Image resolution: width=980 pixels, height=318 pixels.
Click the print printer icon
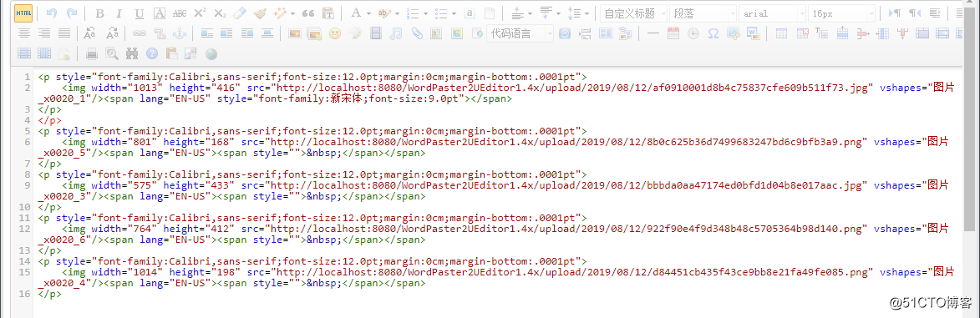(91, 53)
